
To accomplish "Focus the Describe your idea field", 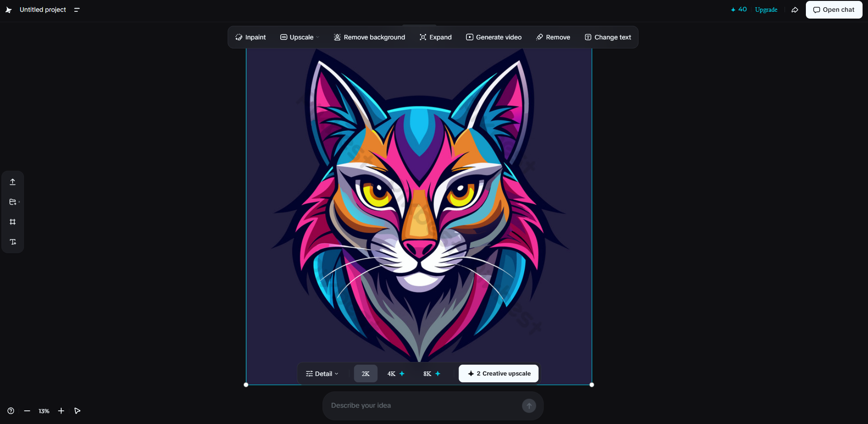I will [x=424, y=405].
